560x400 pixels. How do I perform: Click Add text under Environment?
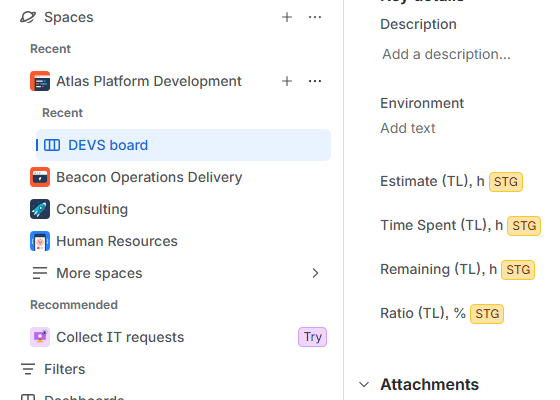pyautogui.click(x=408, y=128)
